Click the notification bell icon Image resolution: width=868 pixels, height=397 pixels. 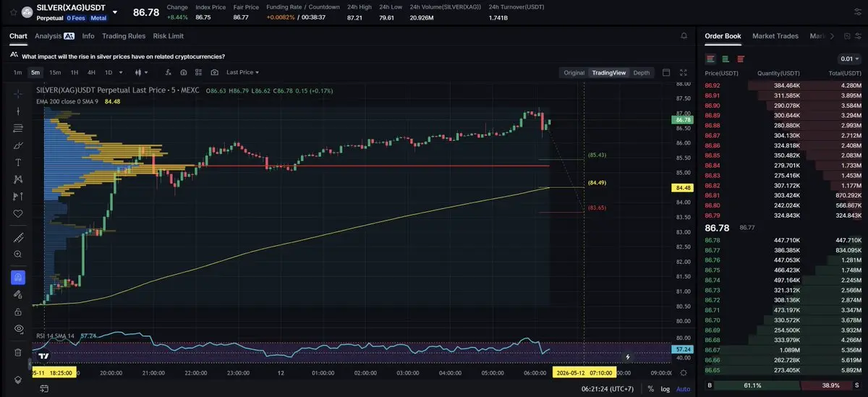pyautogui.click(x=684, y=35)
